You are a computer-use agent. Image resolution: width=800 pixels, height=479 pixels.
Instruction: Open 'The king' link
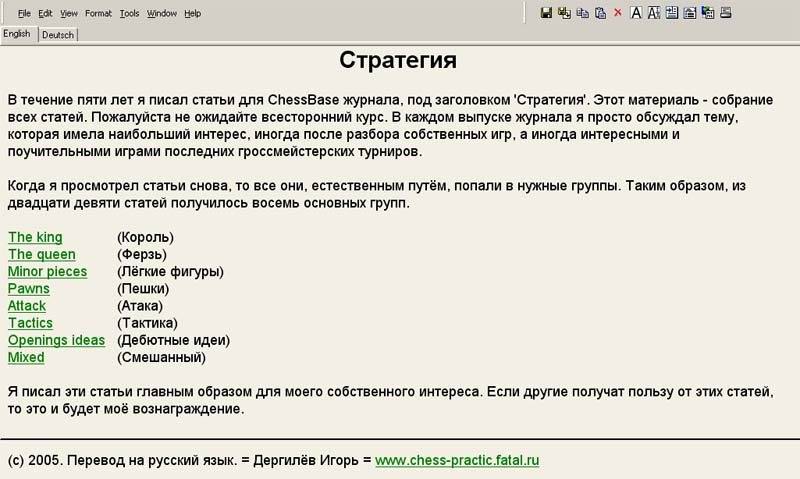(35, 237)
